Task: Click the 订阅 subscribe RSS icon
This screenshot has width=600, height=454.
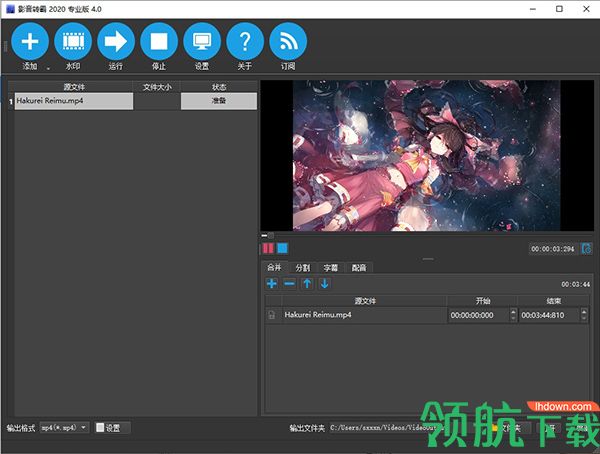Action: 288,41
